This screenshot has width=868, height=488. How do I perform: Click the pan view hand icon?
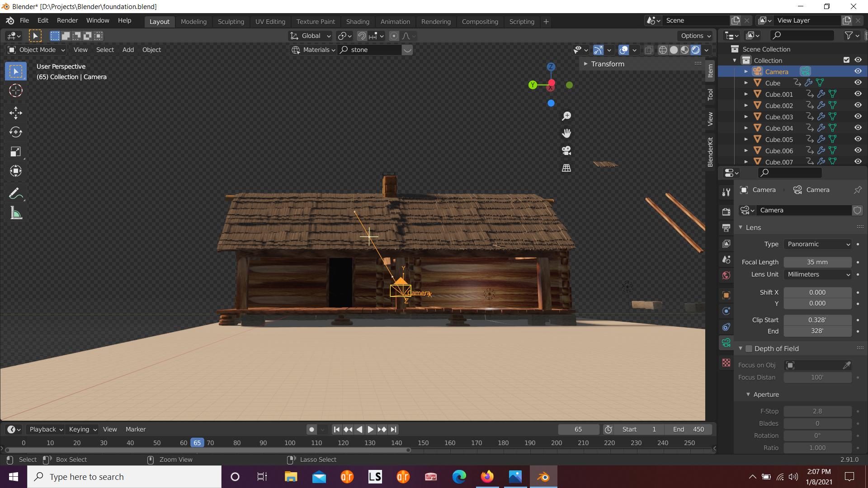566,133
